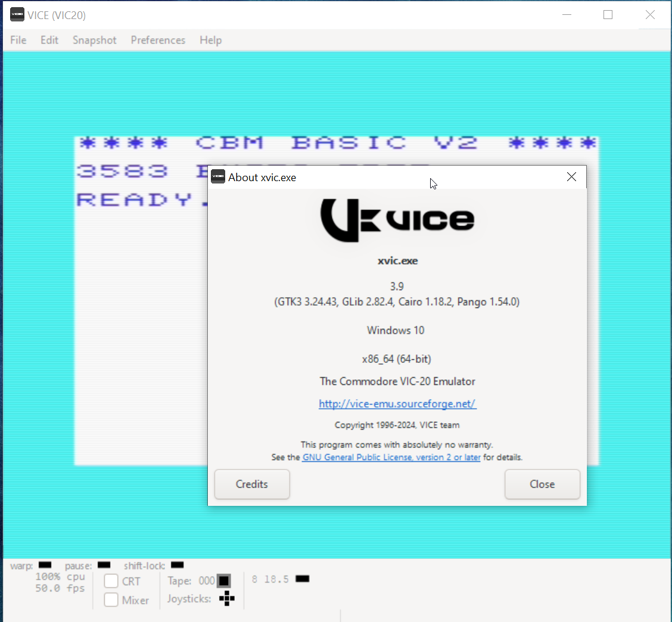Click the VICE icon in main title bar
The height and width of the screenshot is (622, 672).
coord(17,14)
